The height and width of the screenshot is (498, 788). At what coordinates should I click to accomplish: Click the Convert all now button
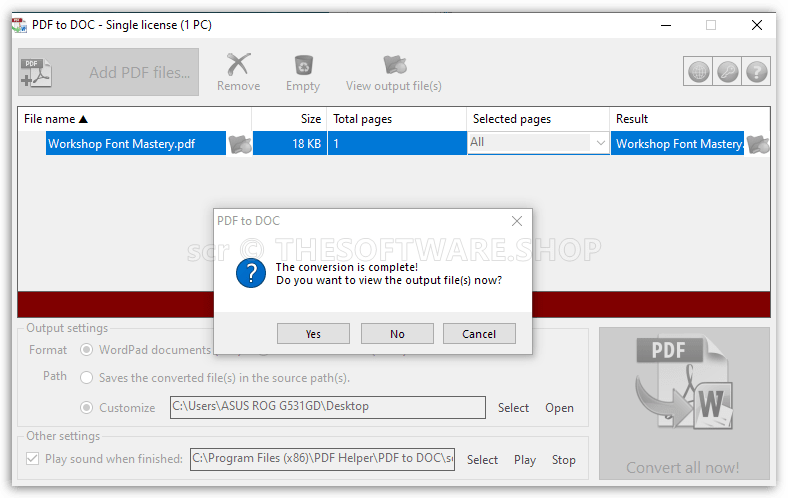pos(684,404)
